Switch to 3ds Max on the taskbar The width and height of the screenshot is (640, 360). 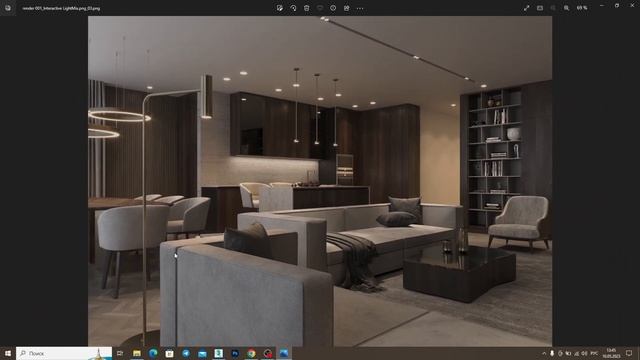coord(218,353)
